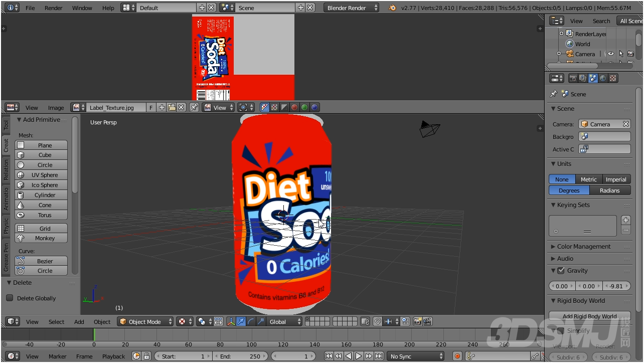644x363 pixels.
Task: Click Add Rigid Body World button
Action: 590,316
